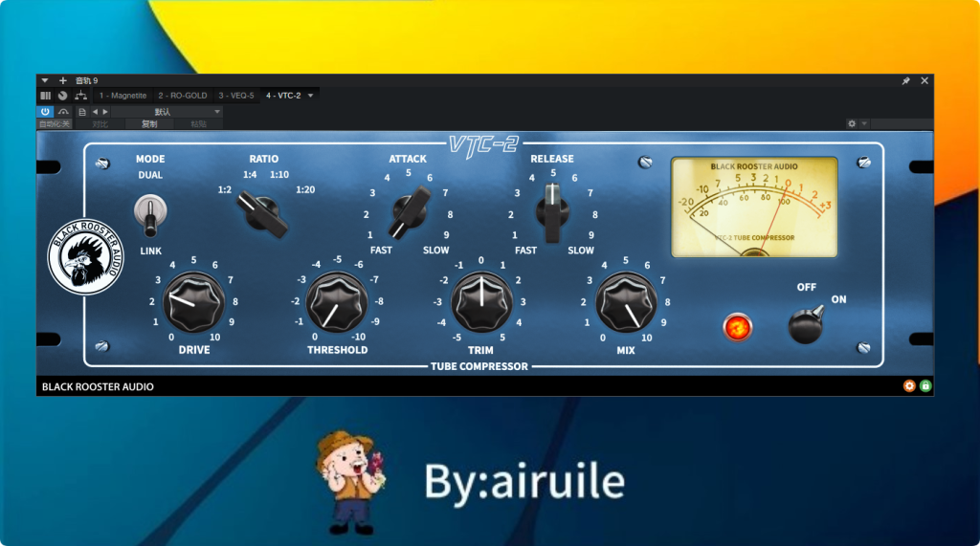Click the VTC-2 title logo
This screenshot has width=980, height=546.
[483, 145]
